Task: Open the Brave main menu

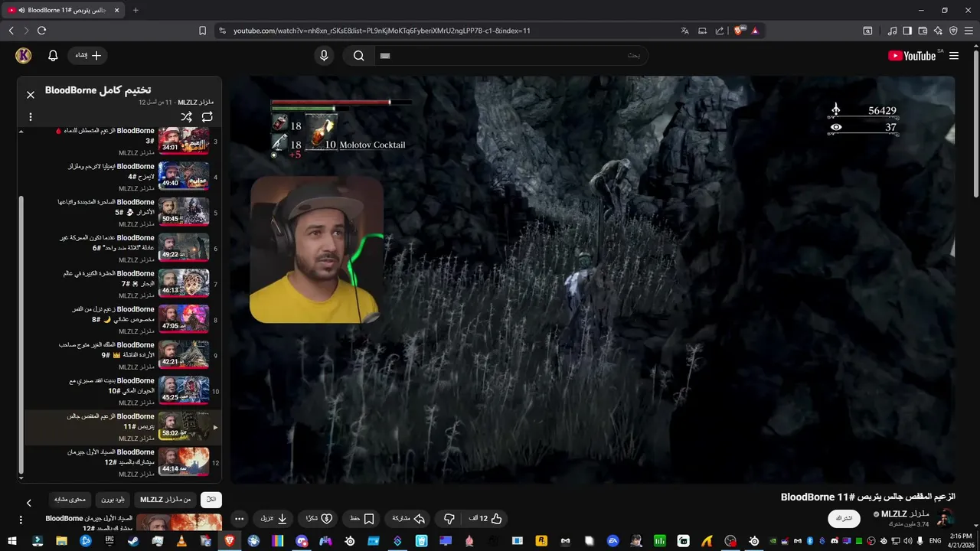Action: pos(969,31)
